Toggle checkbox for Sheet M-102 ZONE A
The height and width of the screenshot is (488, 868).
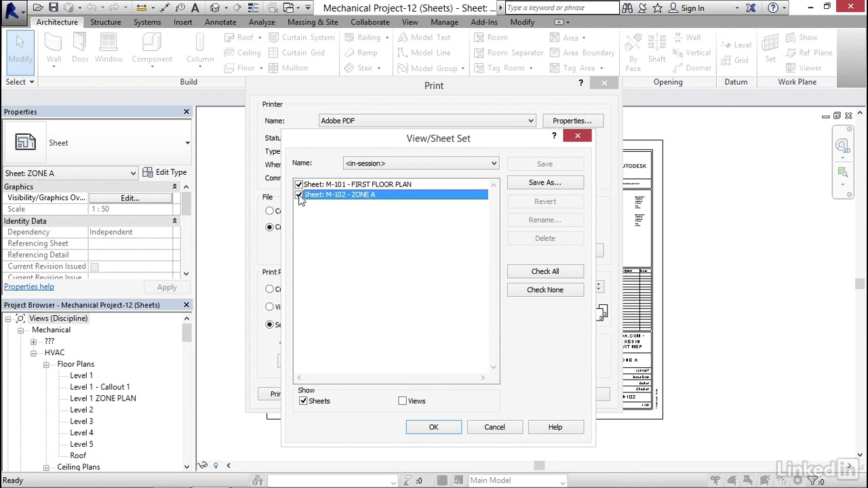coord(298,195)
